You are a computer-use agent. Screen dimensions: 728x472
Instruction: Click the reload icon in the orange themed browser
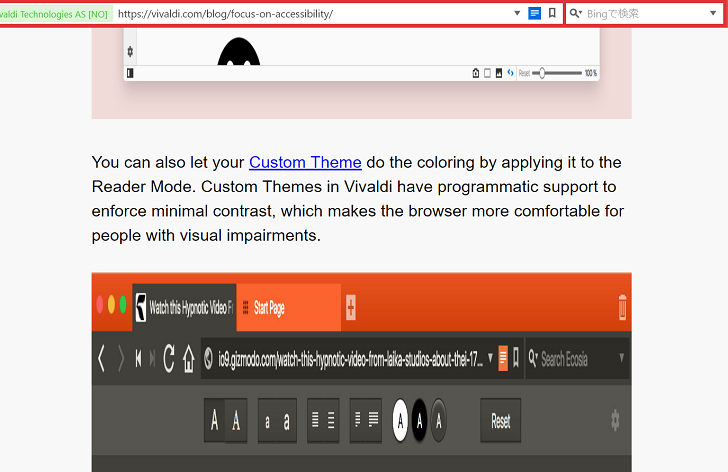[169, 359]
